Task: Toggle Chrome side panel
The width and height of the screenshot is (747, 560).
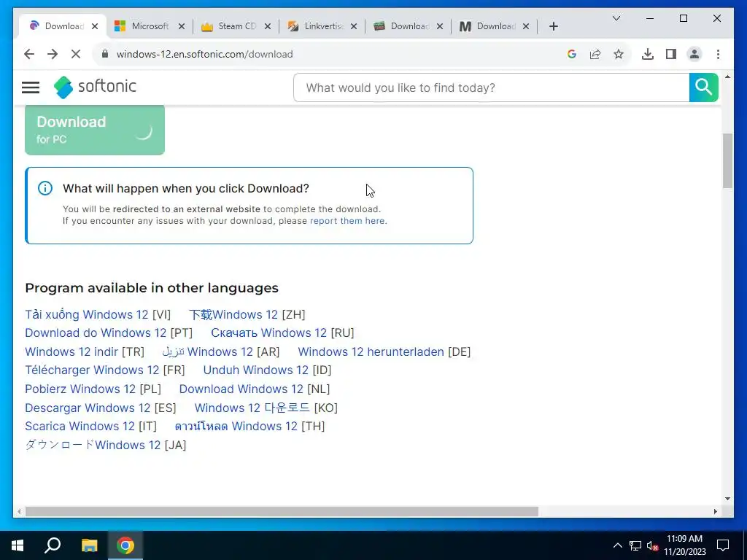Action: coord(671,54)
